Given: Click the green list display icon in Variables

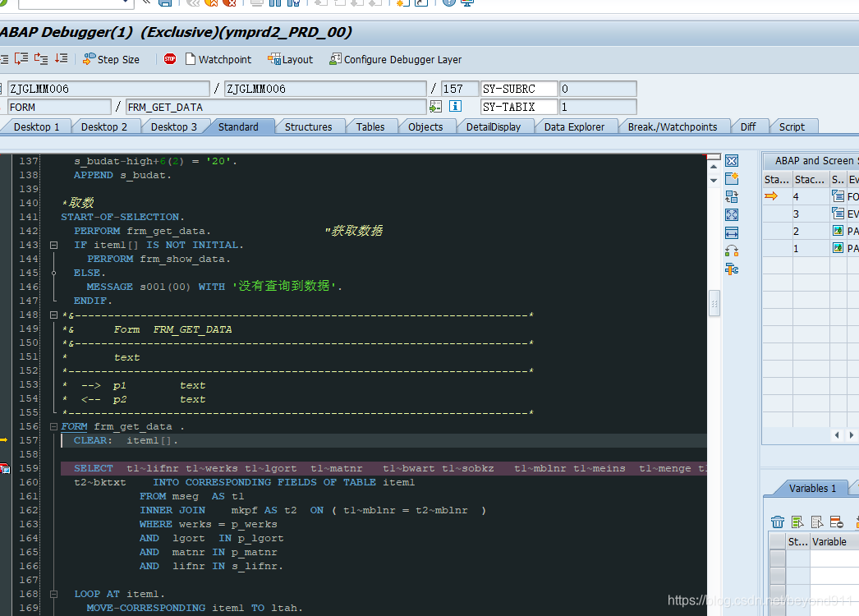Looking at the screenshot, I should [797, 522].
